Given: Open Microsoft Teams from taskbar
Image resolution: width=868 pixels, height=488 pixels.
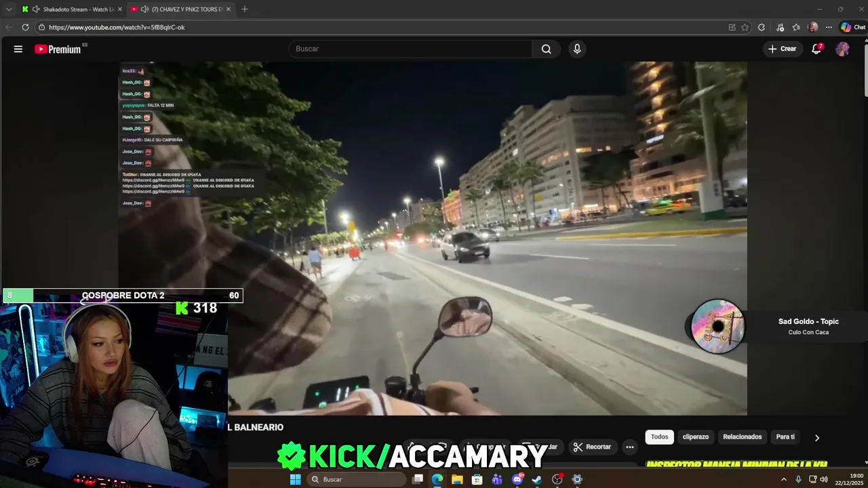Looking at the screenshot, I should coord(497,479).
